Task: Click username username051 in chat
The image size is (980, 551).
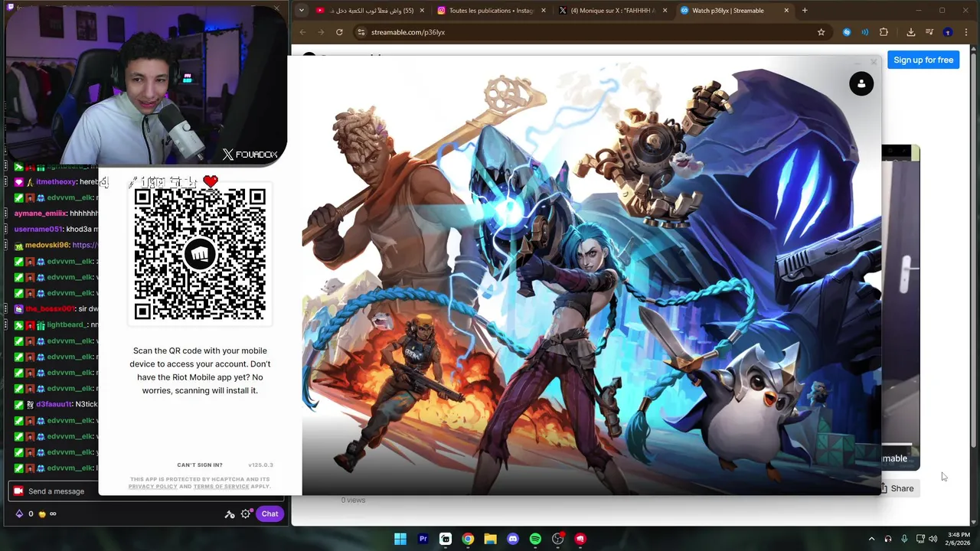Action: pyautogui.click(x=38, y=230)
